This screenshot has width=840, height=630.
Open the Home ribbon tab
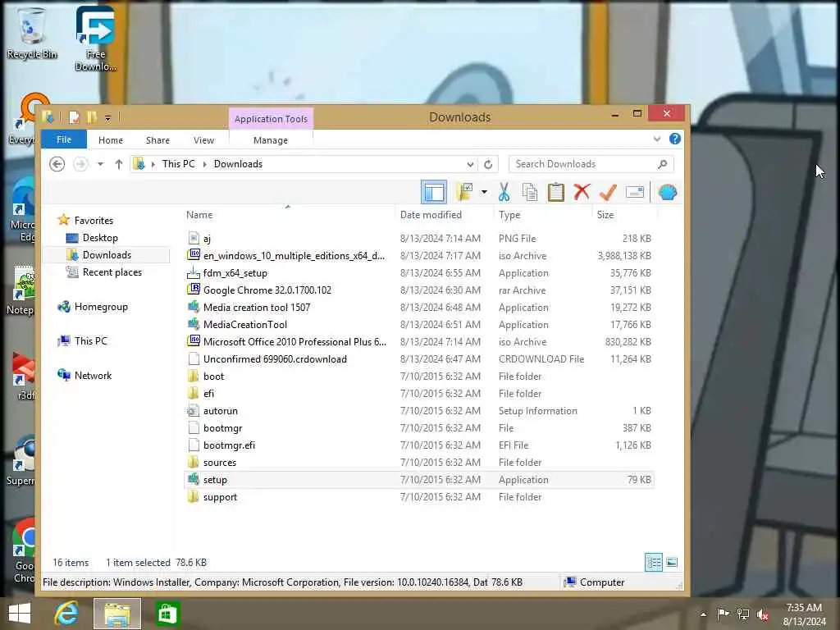pyautogui.click(x=111, y=139)
